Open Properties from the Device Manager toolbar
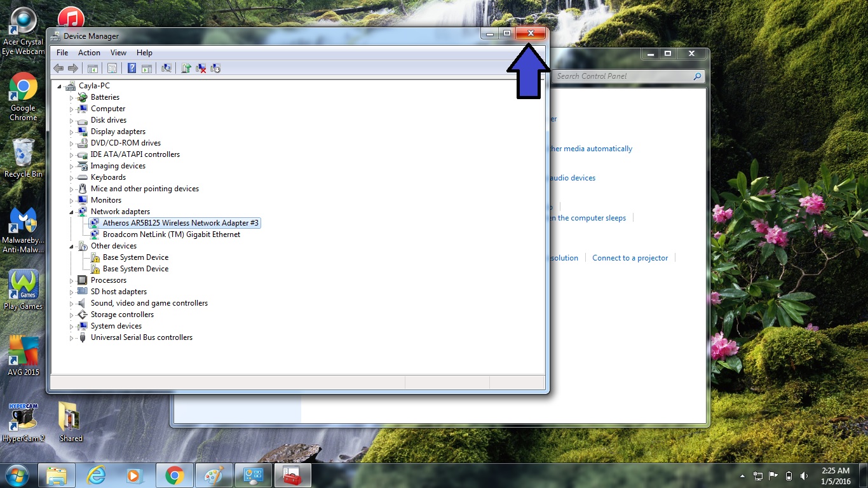Image resolution: width=868 pixels, height=488 pixels. pos(112,69)
